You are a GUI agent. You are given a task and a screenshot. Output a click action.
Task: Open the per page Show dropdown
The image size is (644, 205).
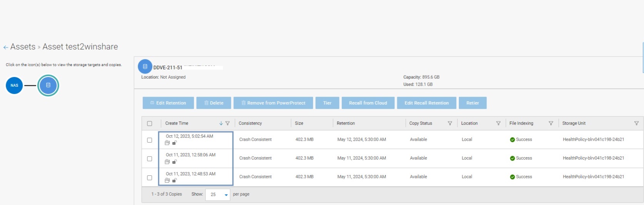(217, 195)
